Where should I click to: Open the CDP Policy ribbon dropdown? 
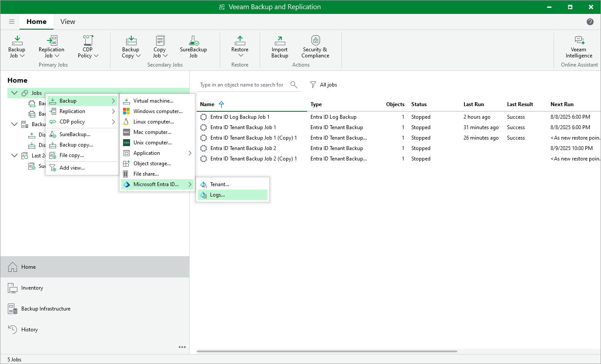point(88,47)
